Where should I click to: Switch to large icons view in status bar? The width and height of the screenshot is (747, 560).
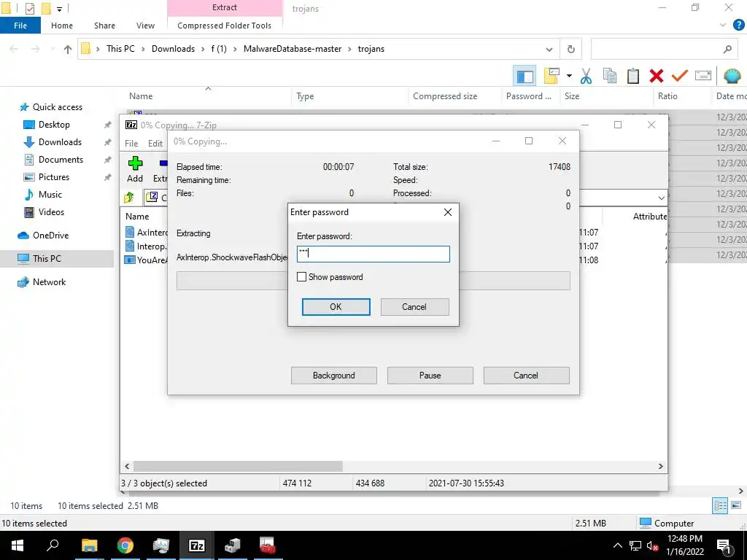[x=735, y=506]
